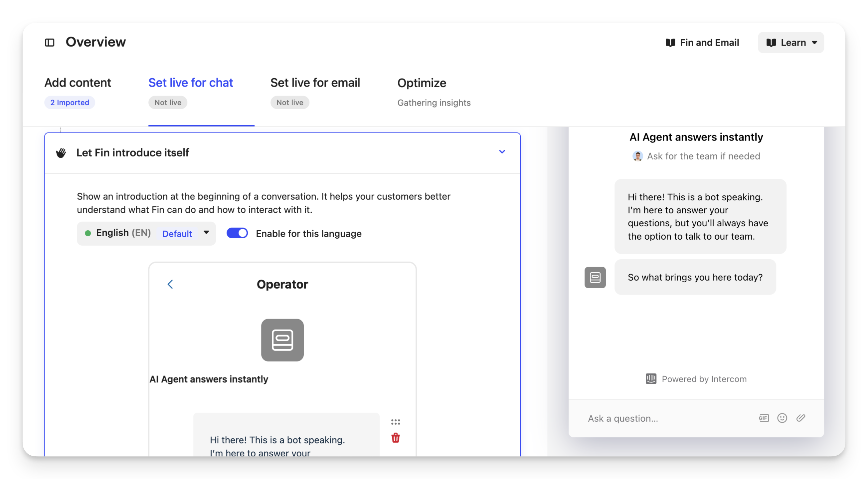Viewport: 868px width, 479px height.
Task: Click the Ask for the team if needed text
Action: [704, 156]
